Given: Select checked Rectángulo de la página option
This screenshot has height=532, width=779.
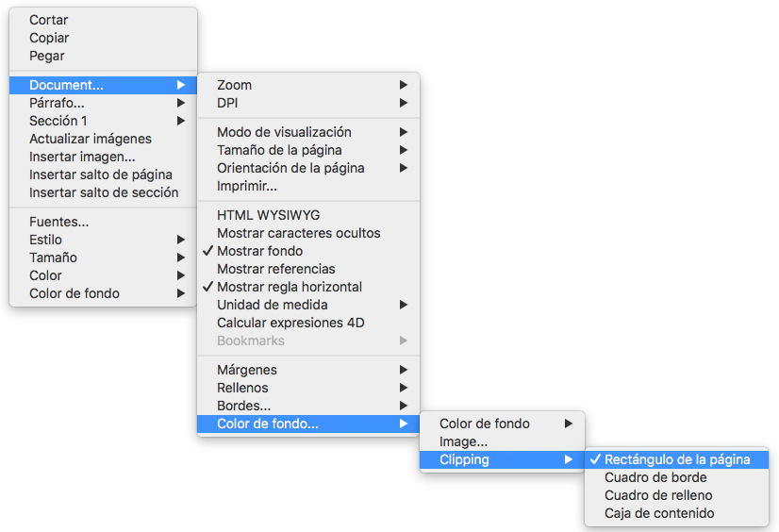Looking at the screenshot, I should click(677, 459).
